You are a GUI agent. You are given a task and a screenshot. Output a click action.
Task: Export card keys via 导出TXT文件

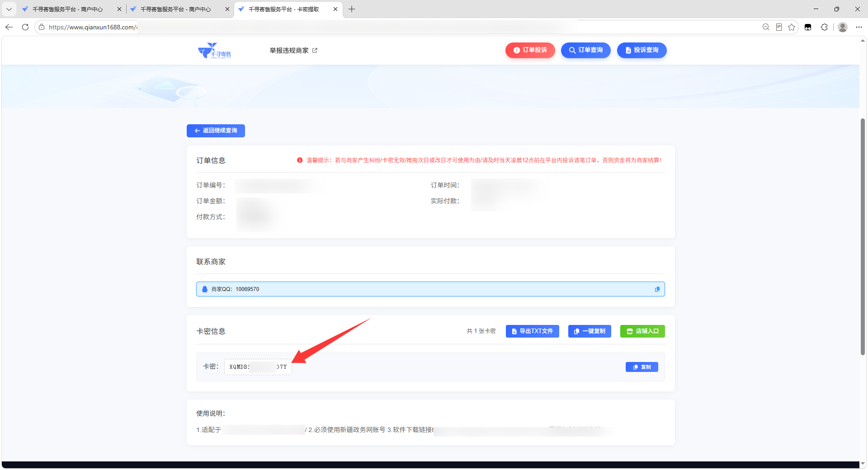click(532, 331)
